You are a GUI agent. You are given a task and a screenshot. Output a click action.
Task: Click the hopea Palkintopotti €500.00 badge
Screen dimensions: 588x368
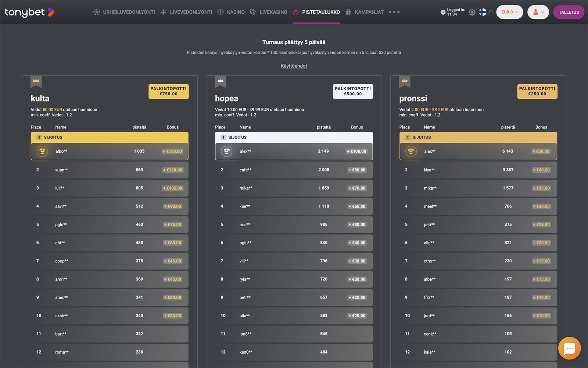[x=353, y=91]
